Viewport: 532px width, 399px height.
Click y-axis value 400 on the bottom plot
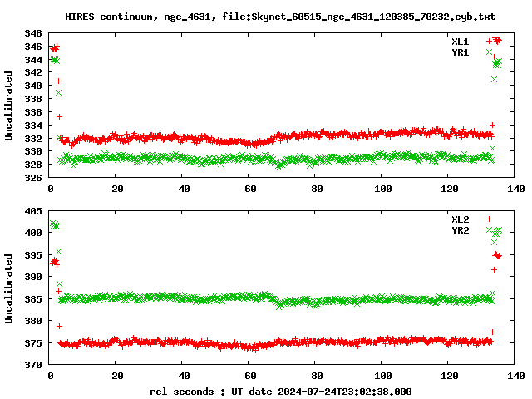pyautogui.click(x=33, y=233)
